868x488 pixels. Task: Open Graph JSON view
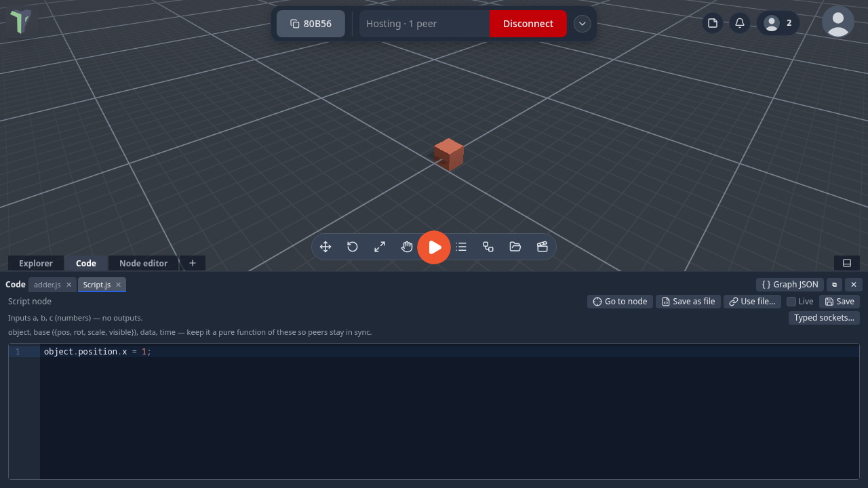(790, 285)
